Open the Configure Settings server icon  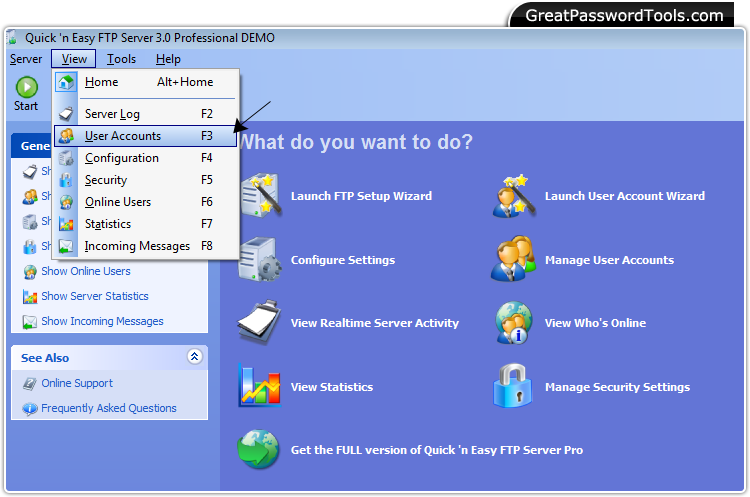(259, 260)
